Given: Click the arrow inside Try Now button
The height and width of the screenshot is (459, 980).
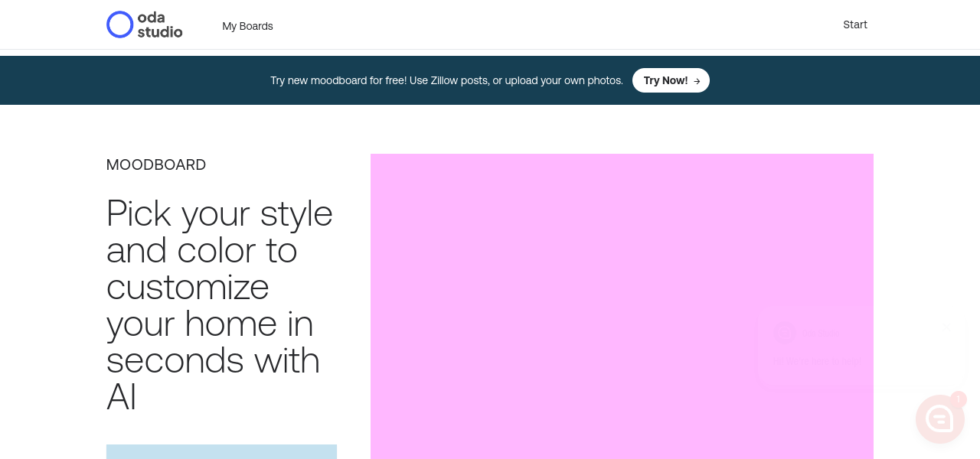Looking at the screenshot, I should (697, 81).
